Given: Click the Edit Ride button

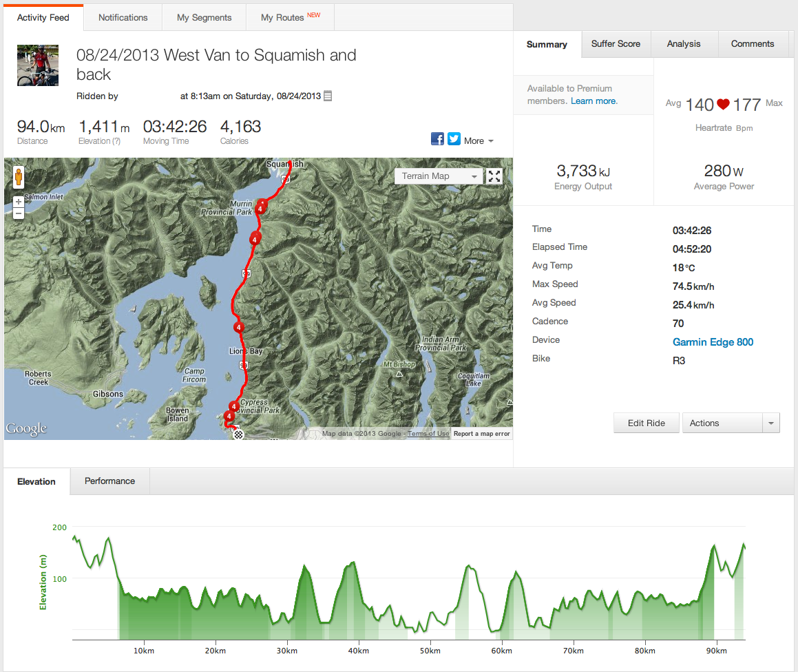Looking at the screenshot, I should [x=646, y=423].
